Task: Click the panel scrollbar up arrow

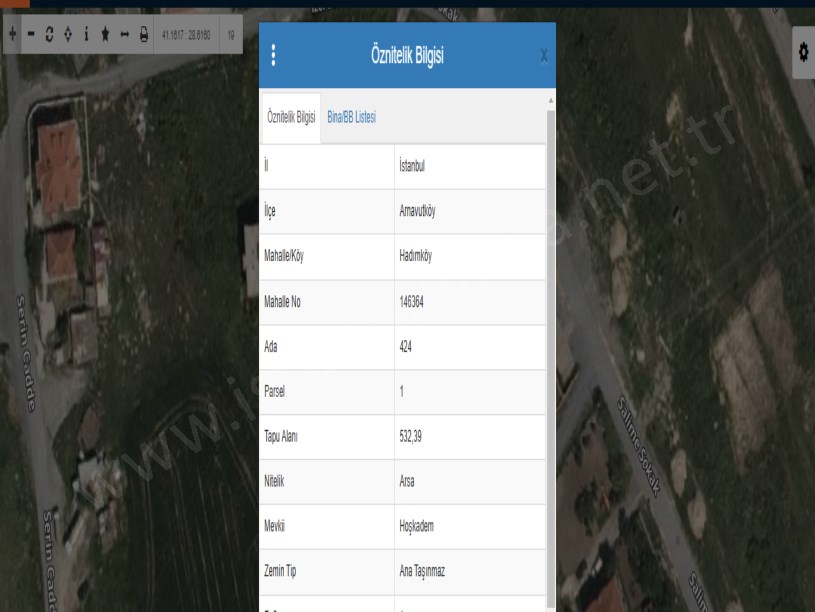Action: (x=550, y=101)
